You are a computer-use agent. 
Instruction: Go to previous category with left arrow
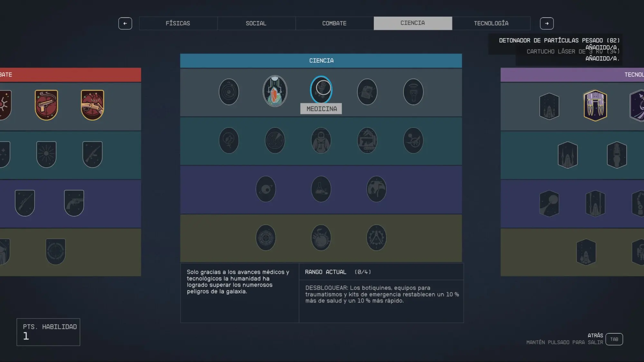[x=125, y=23]
